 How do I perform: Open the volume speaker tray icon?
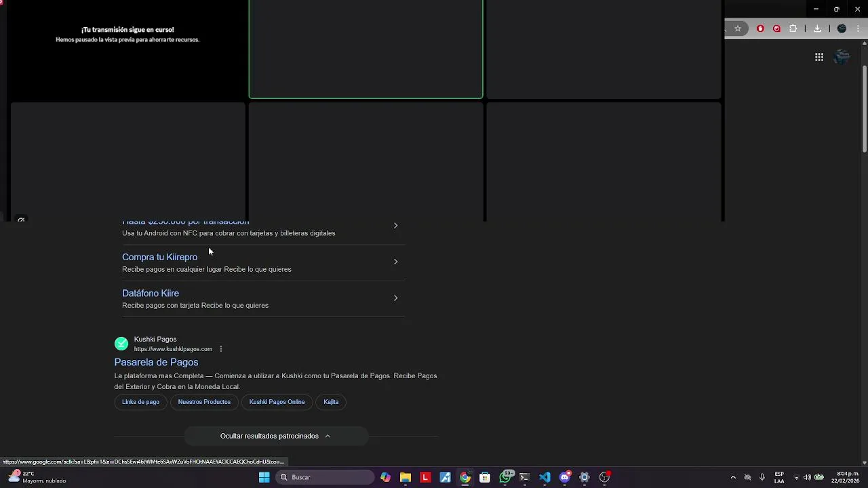807,477
